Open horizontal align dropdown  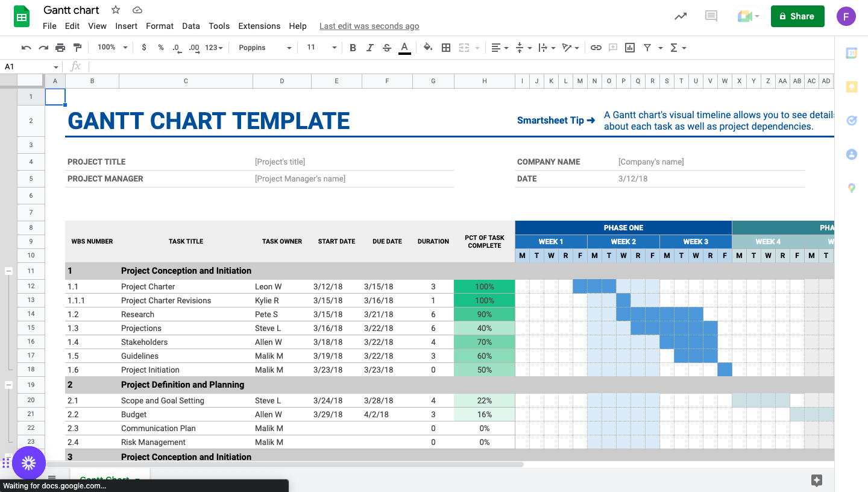[x=499, y=48]
